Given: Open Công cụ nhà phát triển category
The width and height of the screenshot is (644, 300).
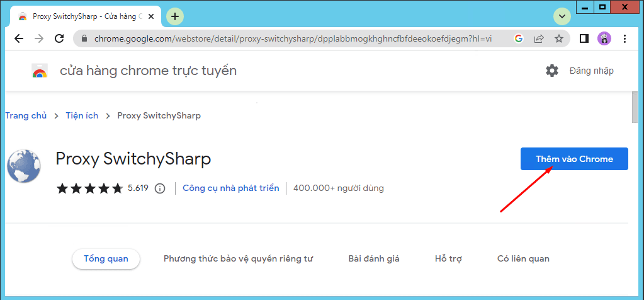Looking at the screenshot, I should (x=231, y=188).
